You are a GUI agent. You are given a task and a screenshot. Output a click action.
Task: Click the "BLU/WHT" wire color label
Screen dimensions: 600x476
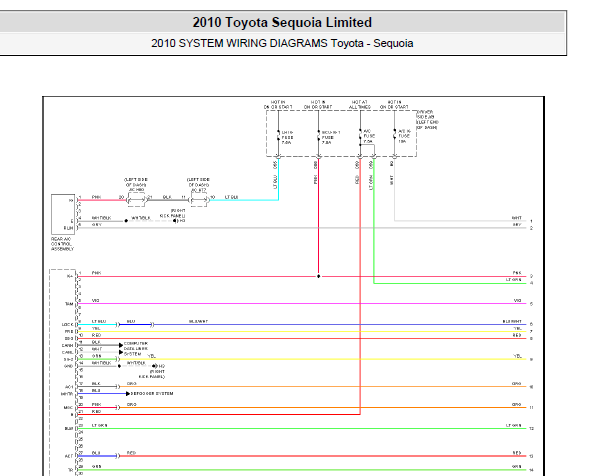(x=198, y=321)
